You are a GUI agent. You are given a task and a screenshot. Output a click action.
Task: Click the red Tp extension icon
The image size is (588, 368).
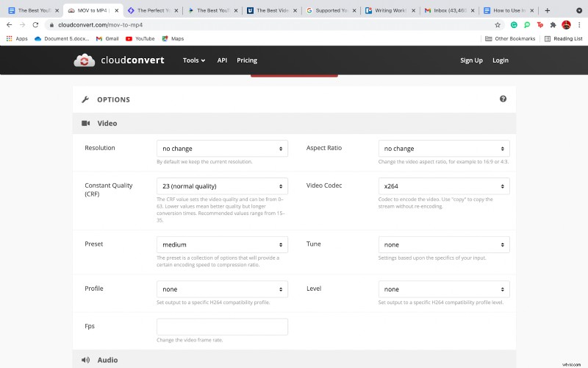click(x=540, y=25)
